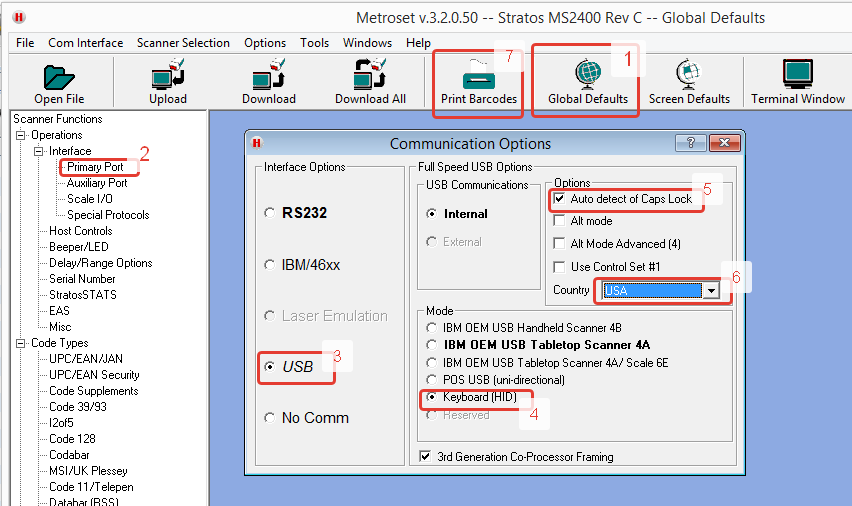The height and width of the screenshot is (506, 852).
Task: Select Serial Number tree item
Action: pos(82,279)
